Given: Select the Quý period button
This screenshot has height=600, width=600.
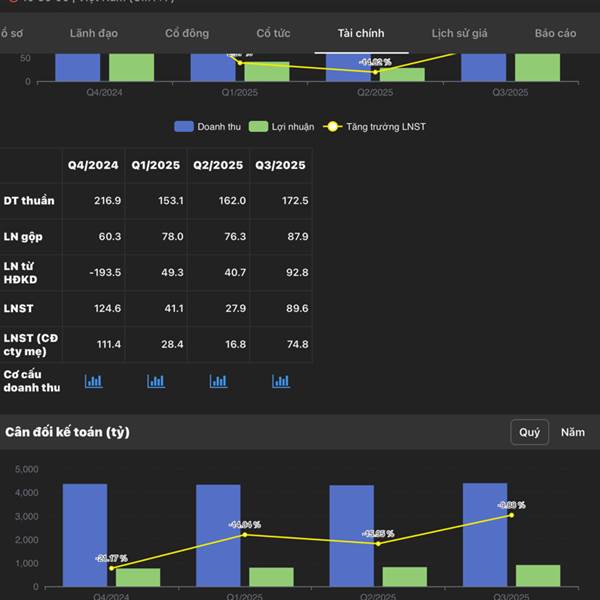Looking at the screenshot, I should (x=530, y=432).
